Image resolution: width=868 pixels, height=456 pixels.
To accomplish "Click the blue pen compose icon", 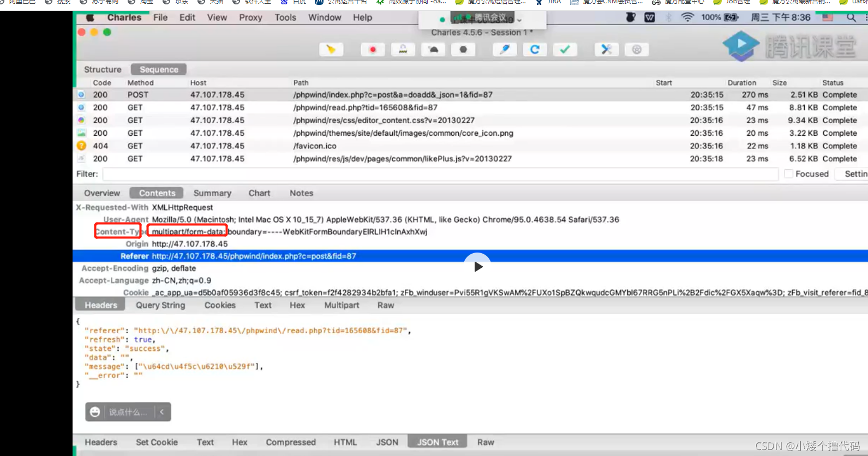I will click(505, 50).
